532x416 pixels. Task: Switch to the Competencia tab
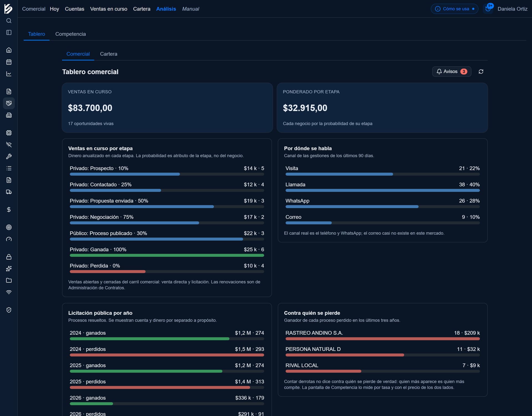[70, 34]
